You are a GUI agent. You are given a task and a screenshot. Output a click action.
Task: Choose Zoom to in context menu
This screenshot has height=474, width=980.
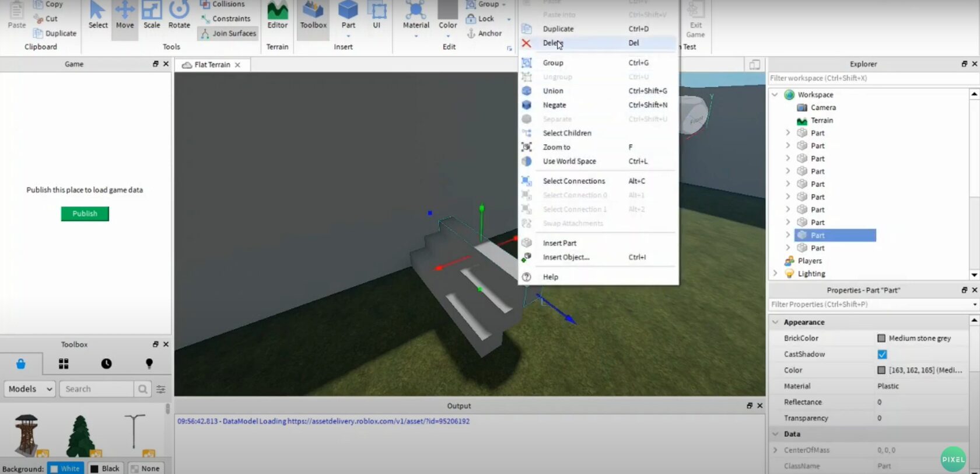click(x=598, y=147)
